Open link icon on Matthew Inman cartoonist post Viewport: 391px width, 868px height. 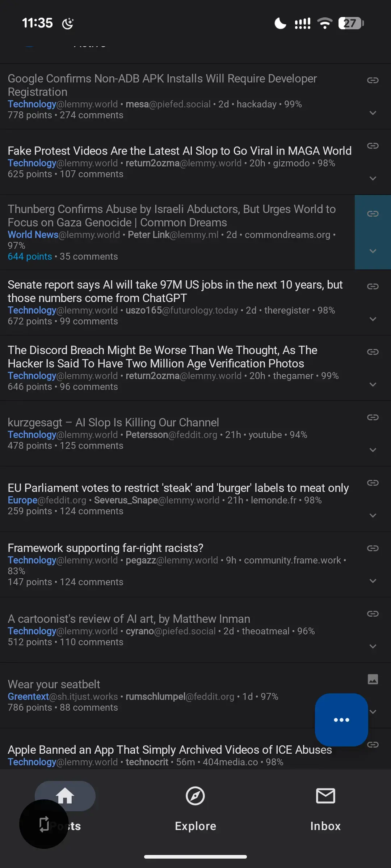coord(373,614)
